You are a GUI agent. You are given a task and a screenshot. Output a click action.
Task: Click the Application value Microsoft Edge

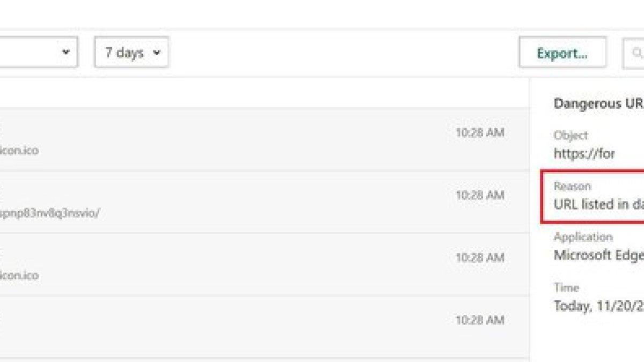(598, 255)
